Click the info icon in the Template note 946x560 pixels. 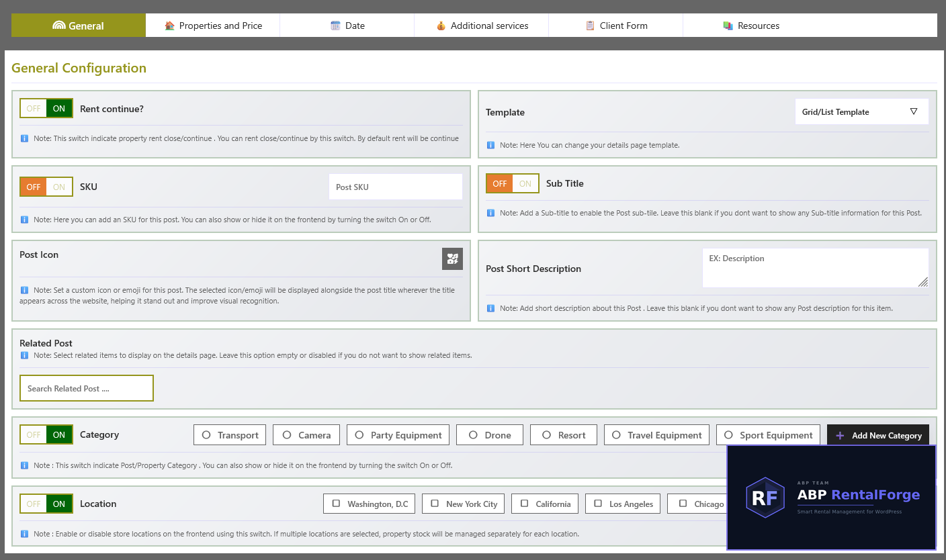[x=490, y=145]
